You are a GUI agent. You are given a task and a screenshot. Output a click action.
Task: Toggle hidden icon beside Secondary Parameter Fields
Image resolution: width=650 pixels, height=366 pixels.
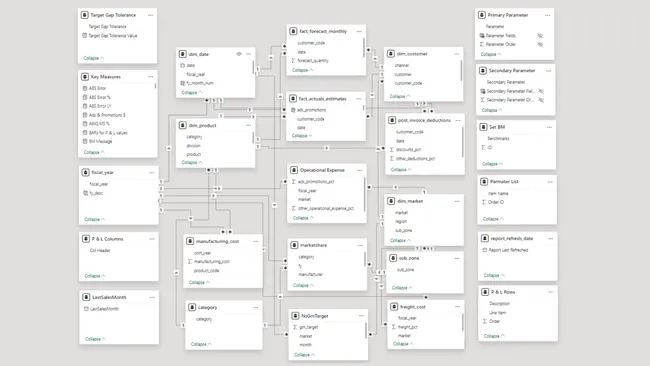(541, 91)
